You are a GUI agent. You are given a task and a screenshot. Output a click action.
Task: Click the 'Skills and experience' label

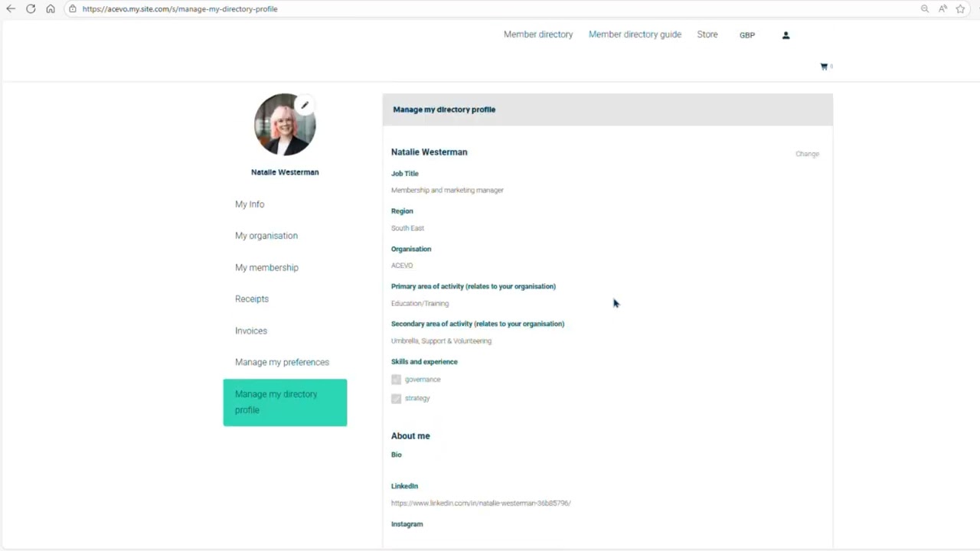424,362
